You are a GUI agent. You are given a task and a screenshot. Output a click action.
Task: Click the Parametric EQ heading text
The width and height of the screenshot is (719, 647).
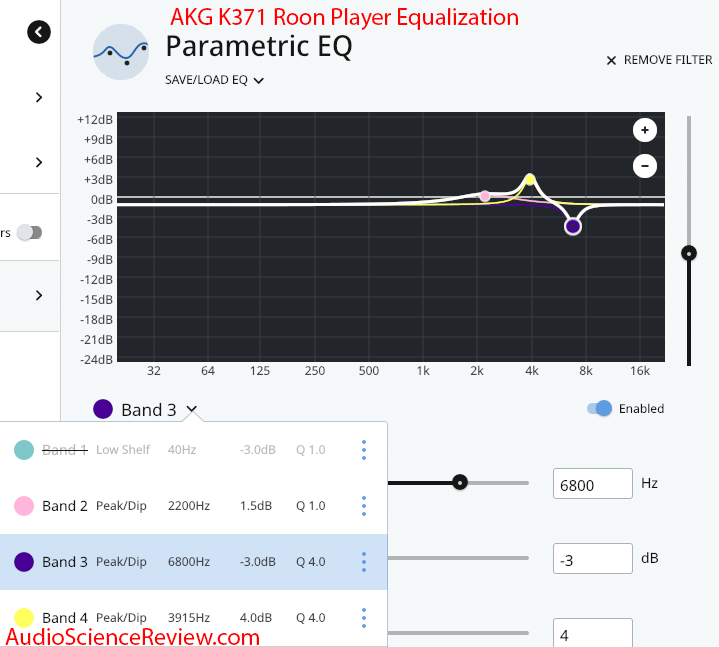point(259,46)
